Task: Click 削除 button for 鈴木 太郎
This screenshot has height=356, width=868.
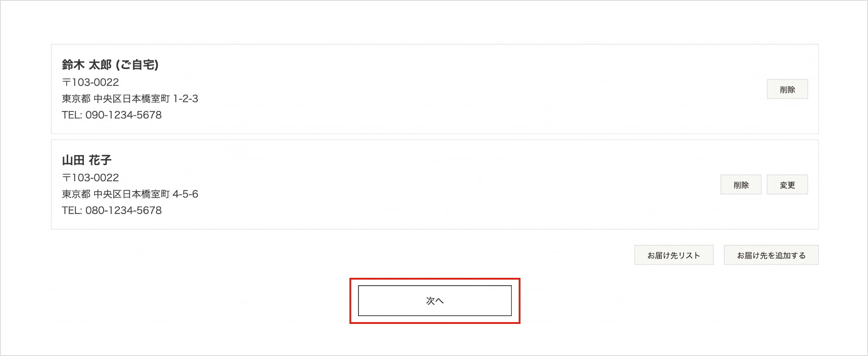Action: 787,89
